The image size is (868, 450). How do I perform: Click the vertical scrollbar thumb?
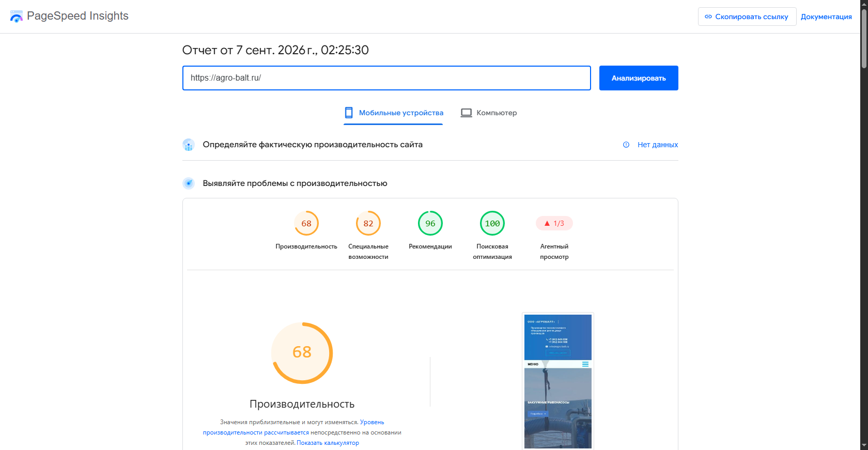[864, 38]
